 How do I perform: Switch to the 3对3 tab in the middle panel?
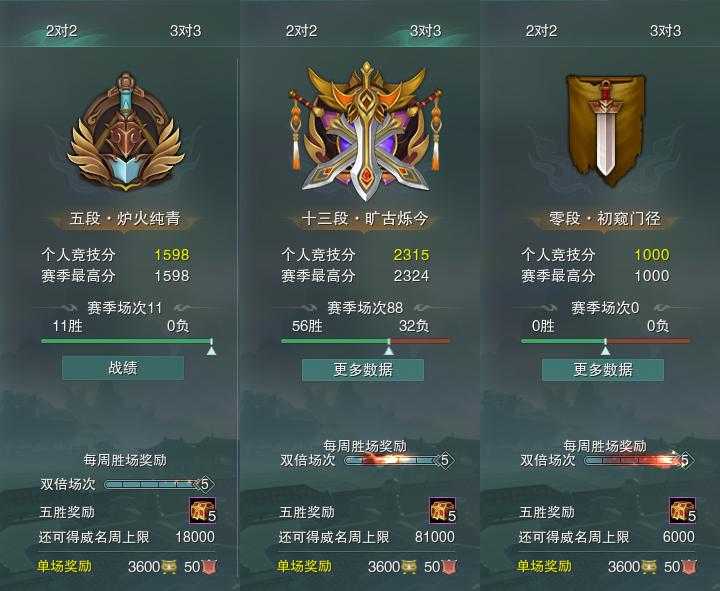click(x=426, y=31)
